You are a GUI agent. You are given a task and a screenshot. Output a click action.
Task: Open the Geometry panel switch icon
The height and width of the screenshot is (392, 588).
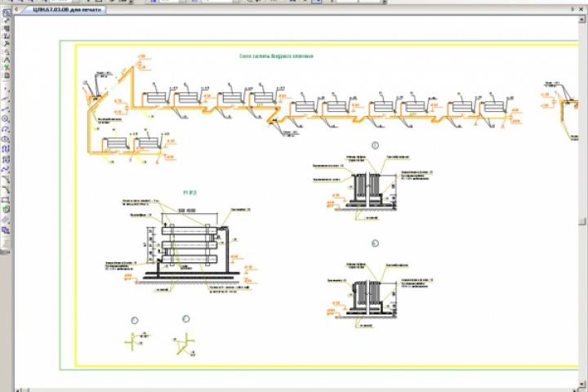[7, 13]
